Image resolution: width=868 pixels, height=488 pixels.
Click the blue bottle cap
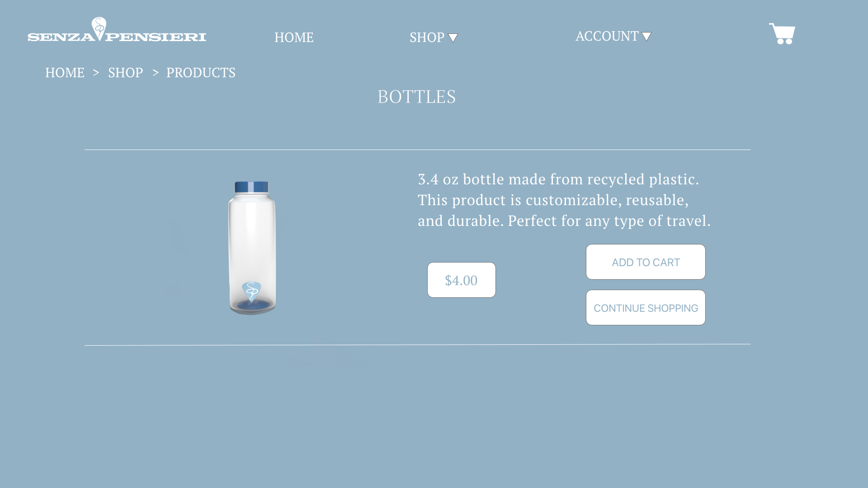(x=252, y=187)
